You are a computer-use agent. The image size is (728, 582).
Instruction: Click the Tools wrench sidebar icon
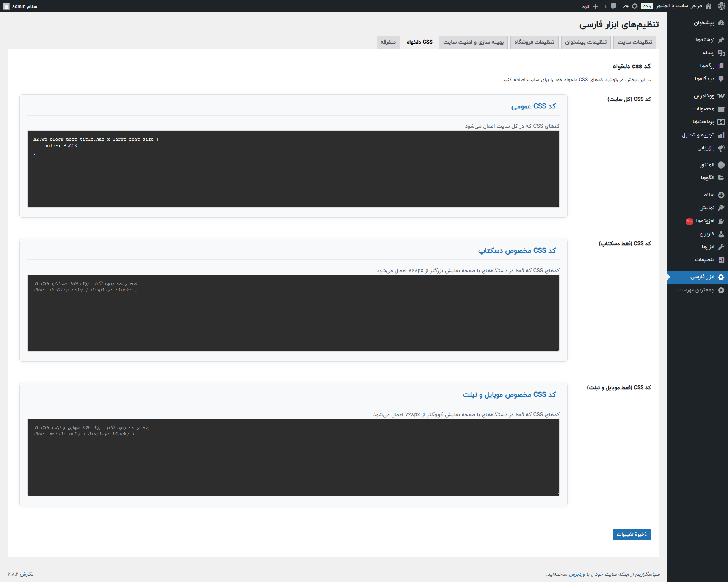pyautogui.click(x=721, y=247)
